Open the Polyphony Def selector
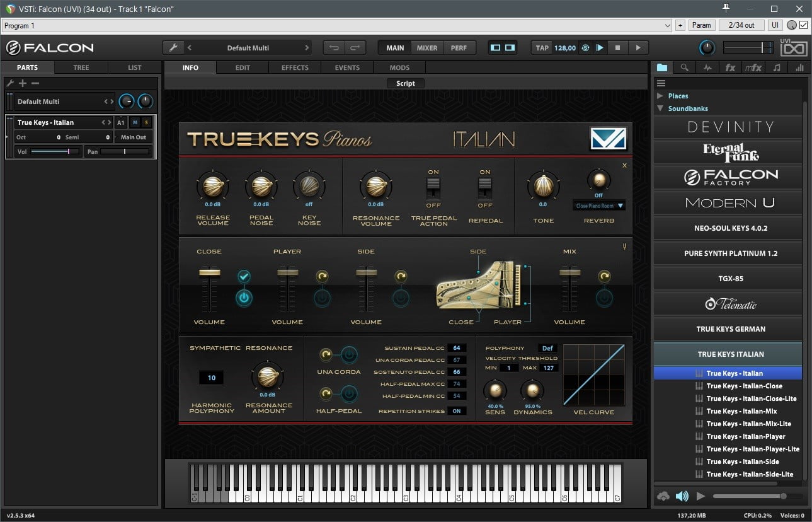 (x=547, y=348)
